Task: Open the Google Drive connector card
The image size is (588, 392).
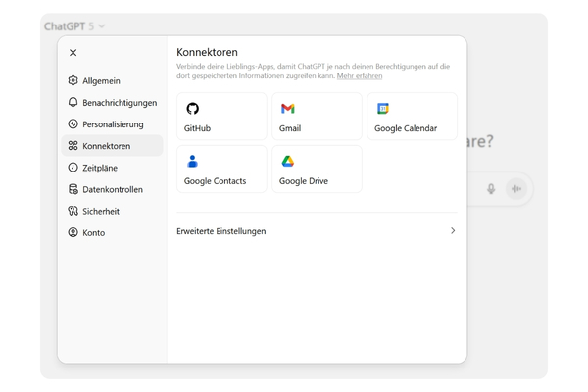Action: pos(317,170)
